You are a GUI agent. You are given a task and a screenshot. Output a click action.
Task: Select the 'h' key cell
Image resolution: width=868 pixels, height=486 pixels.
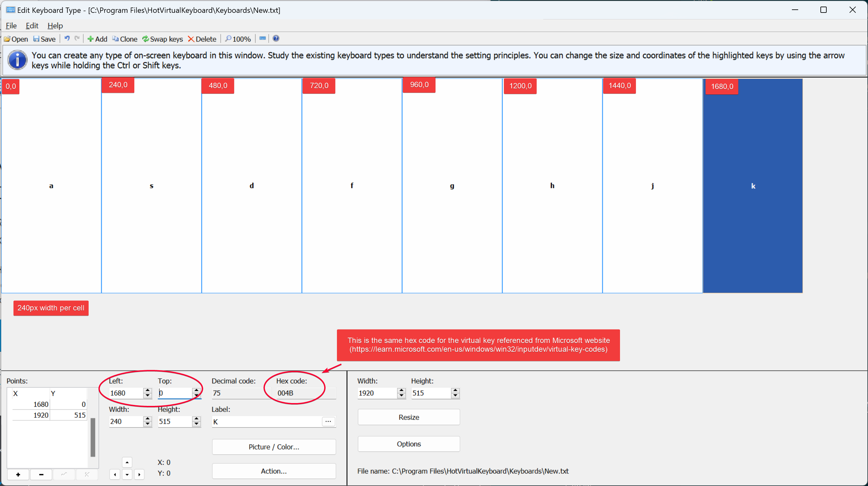pos(552,186)
